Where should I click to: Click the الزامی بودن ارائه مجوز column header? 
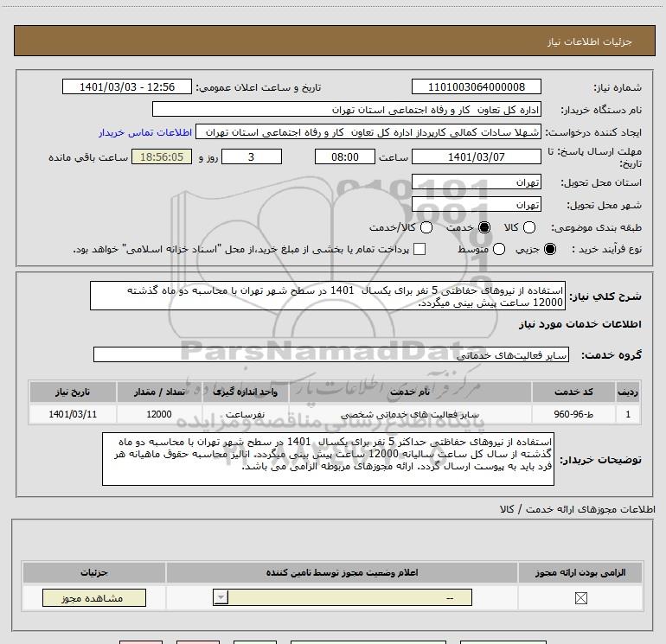coord(580,572)
